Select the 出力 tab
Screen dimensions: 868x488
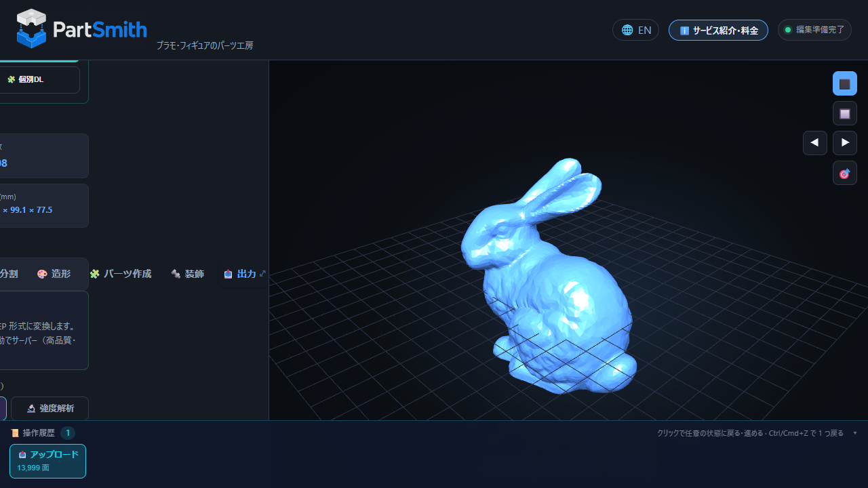(x=241, y=274)
